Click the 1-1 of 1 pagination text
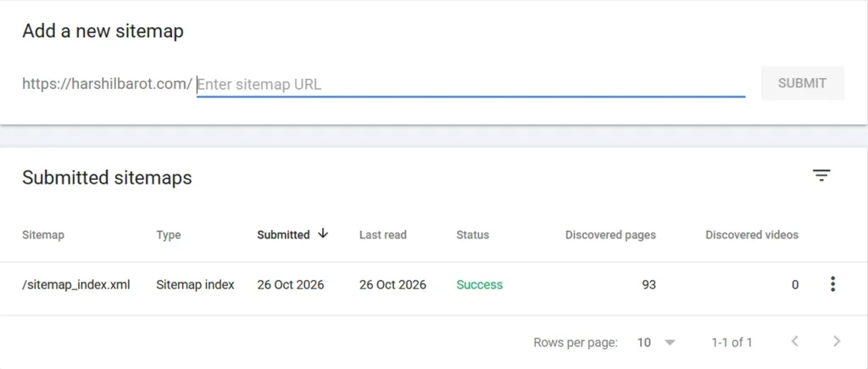 click(732, 343)
